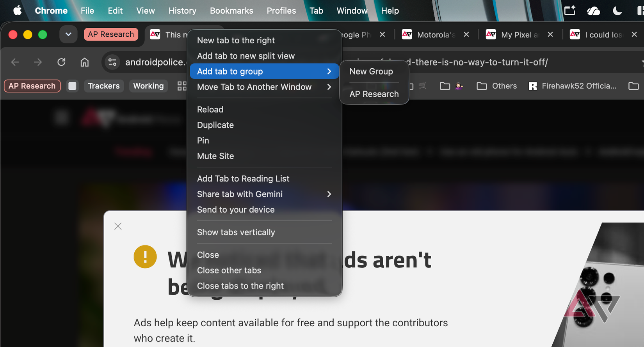Dismiss the ad notice with X
644x347 pixels.
(x=118, y=226)
